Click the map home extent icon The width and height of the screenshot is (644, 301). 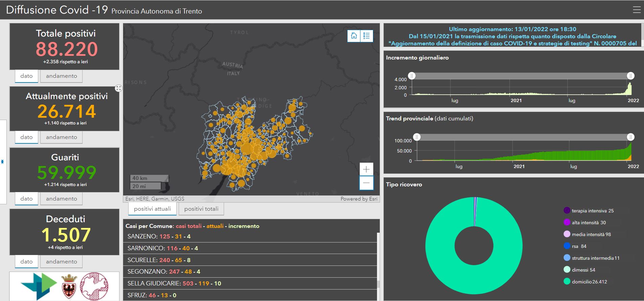[x=354, y=36]
